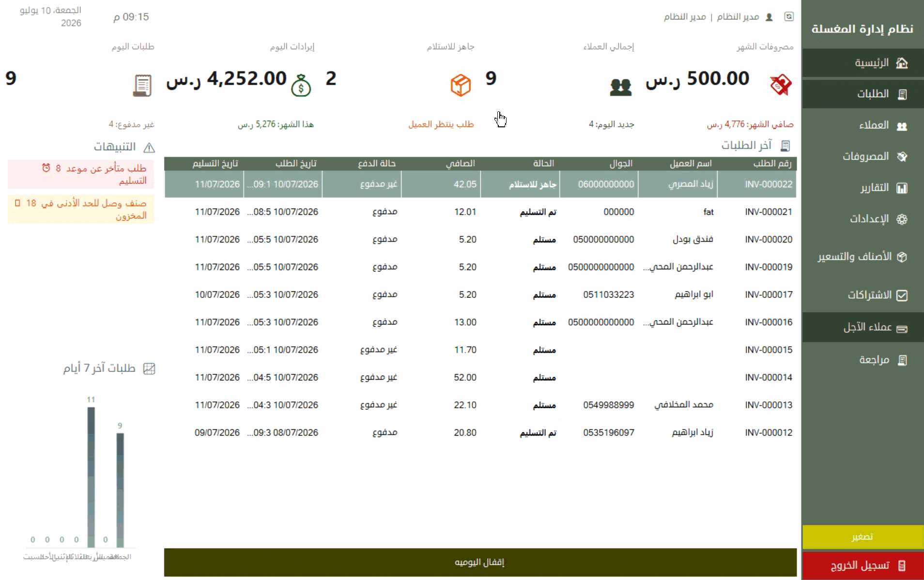Click the refresh icon at top bar

[789, 16]
